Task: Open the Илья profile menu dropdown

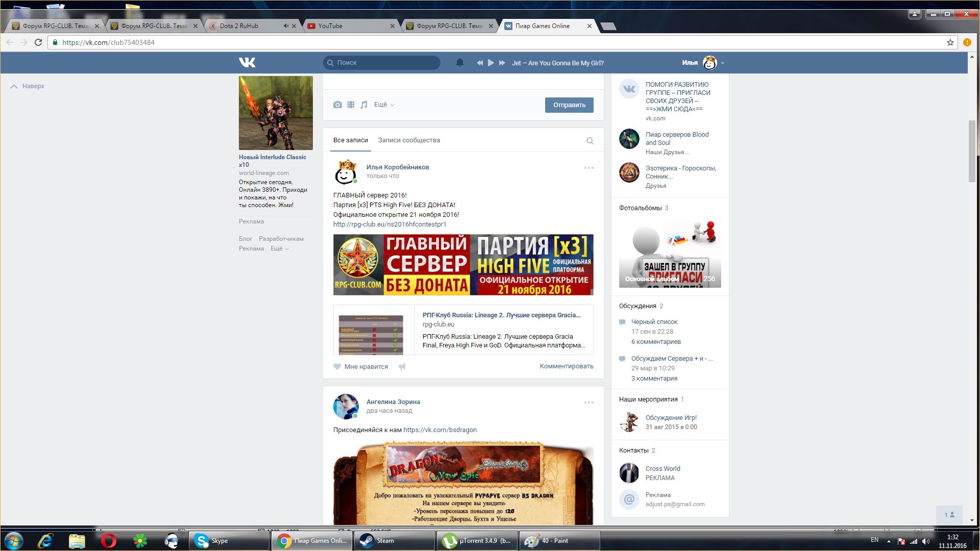Action: pos(722,63)
